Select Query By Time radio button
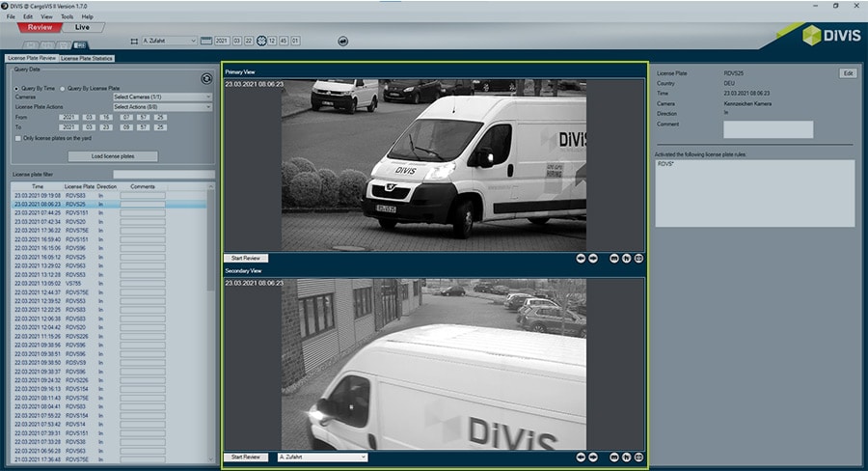The image size is (868, 471). coord(16,88)
